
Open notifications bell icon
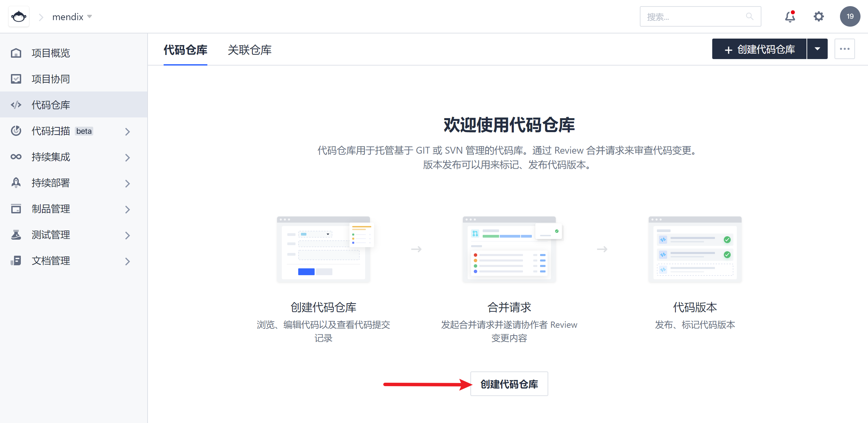[x=790, y=16]
